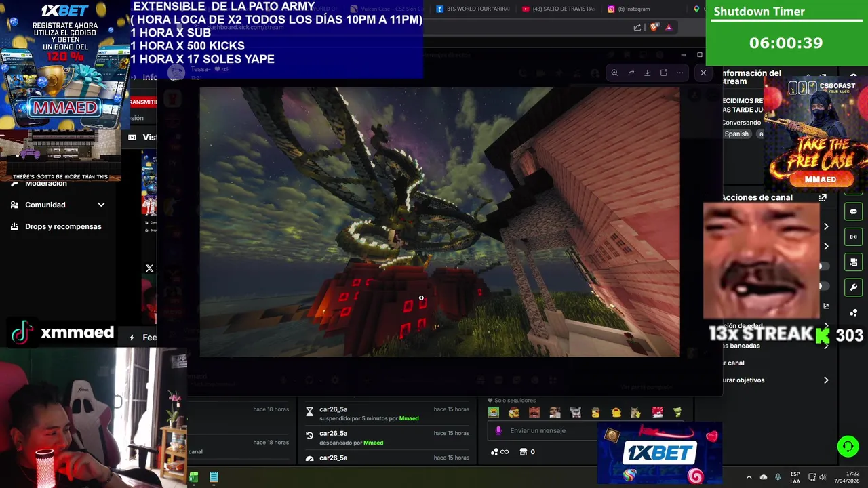The image size is (868, 488).
Task: Pick the first emote in the emote row
Action: [494, 412]
